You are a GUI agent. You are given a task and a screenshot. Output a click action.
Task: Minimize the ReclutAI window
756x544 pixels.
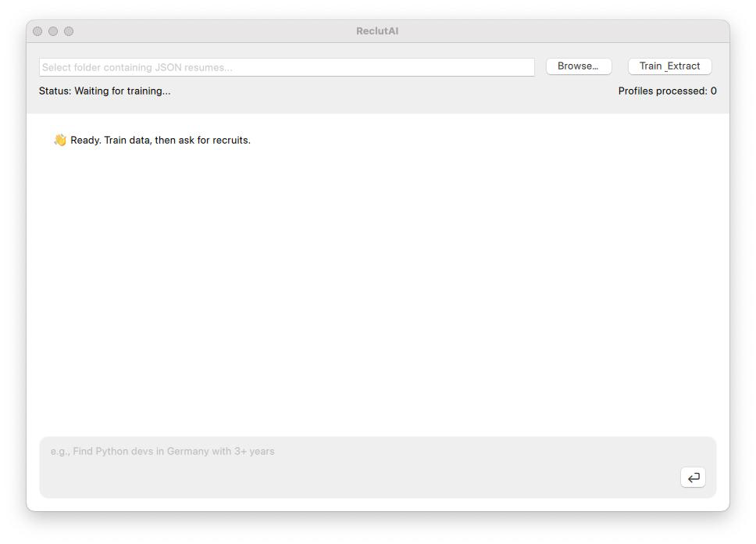pyautogui.click(x=53, y=31)
